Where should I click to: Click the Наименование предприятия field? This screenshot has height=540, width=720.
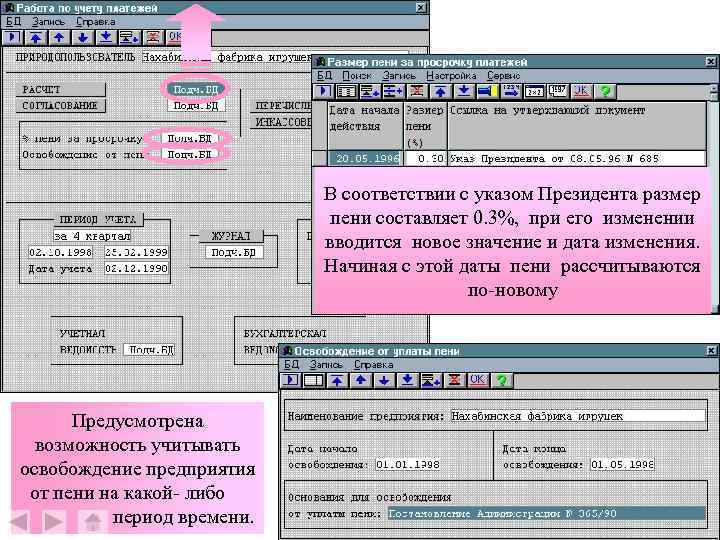(x=578, y=416)
